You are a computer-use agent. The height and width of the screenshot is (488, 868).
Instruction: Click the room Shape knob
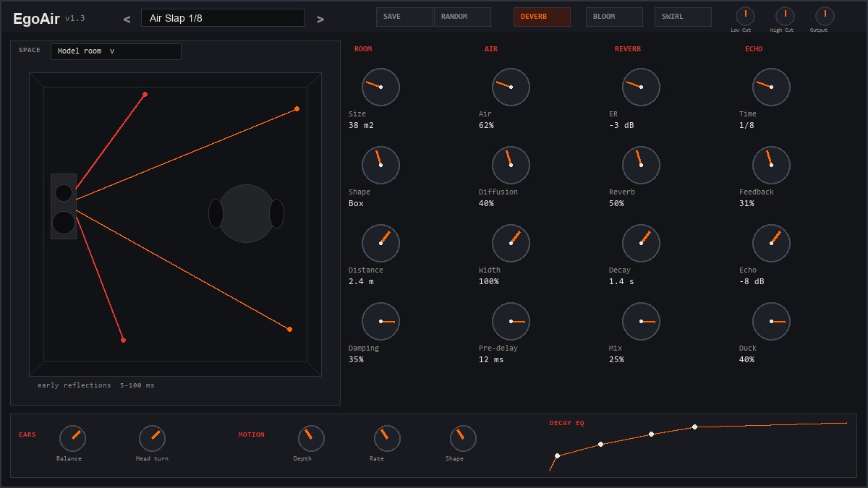pyautogui.click(x=380, y=165)
